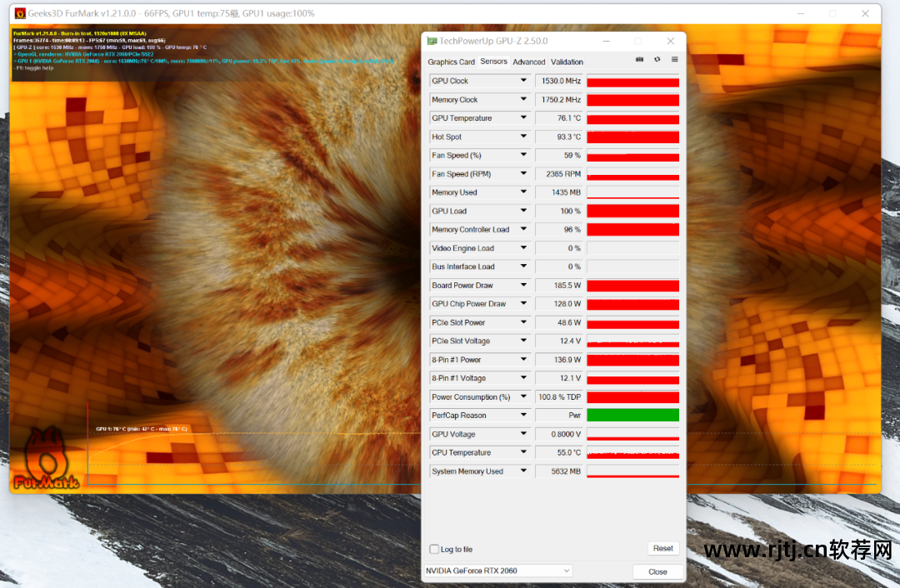
Task: Close the GPU-Z window via title bar X
Action: click(670, 42)
